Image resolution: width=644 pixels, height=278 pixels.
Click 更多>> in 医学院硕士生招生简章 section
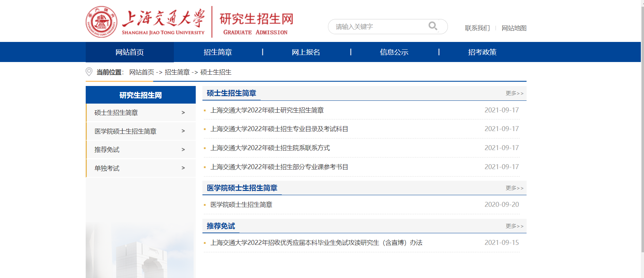tap(515, 188)
